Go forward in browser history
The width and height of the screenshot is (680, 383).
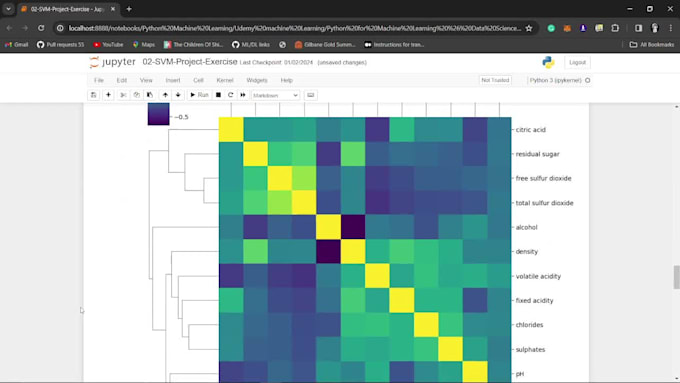click(25, 28)
